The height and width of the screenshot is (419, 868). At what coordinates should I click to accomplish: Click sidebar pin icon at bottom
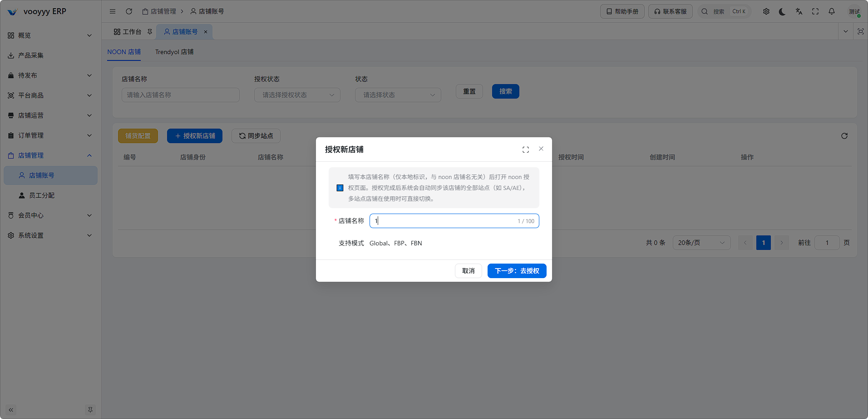(x=90, y=410)
